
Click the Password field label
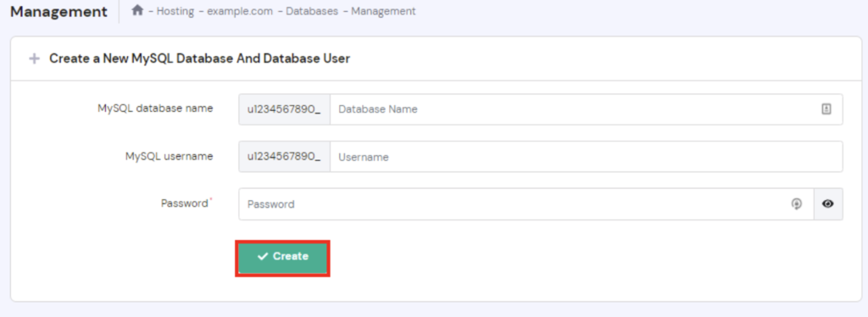(x=184, y=203)
